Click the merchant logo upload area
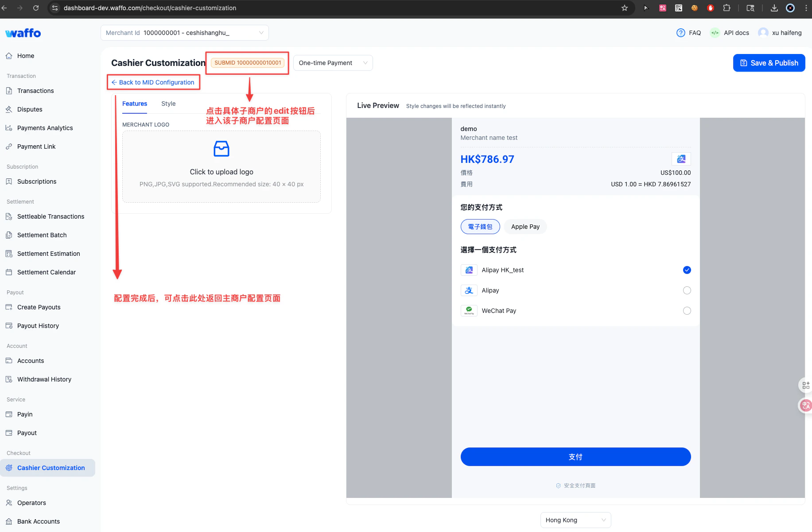This screenshot has height=532, width=812. pos(221,166)
